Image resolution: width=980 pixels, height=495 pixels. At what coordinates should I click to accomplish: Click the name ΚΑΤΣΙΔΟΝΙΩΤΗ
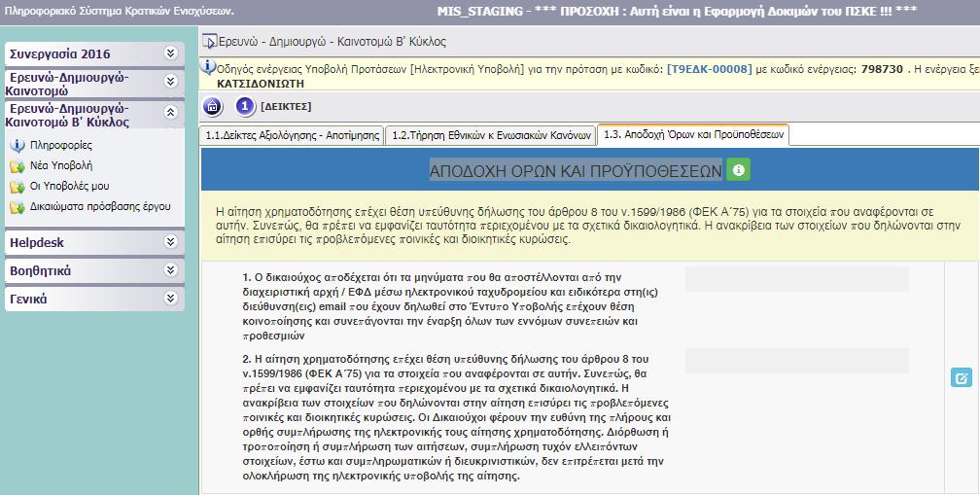click(261, 83)
